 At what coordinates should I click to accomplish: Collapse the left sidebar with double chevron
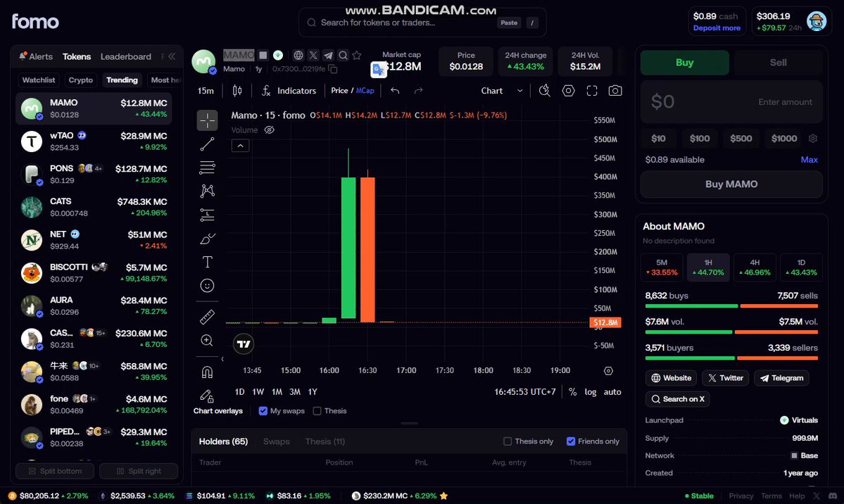(172, 56)
